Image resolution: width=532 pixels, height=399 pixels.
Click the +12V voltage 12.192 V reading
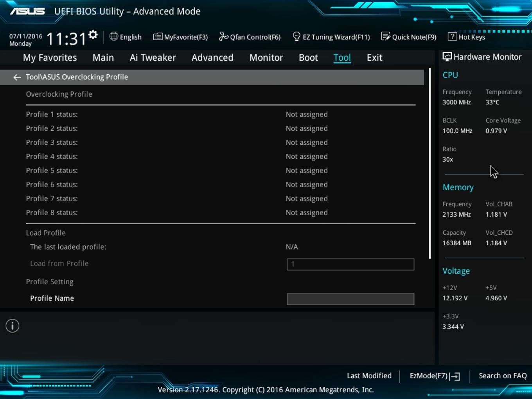455,298
